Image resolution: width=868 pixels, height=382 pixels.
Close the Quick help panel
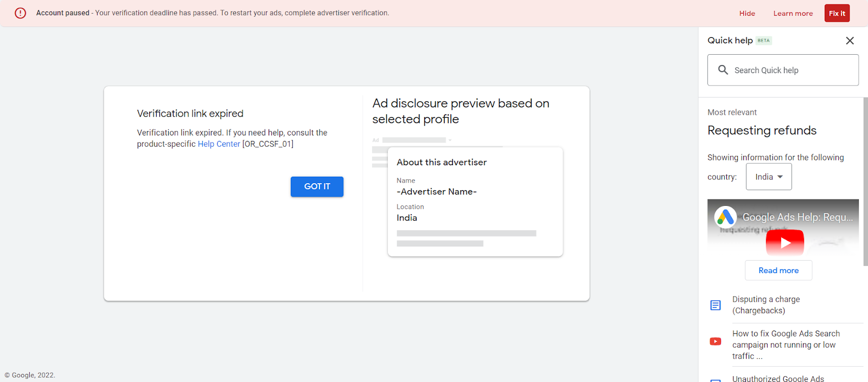[x=850, y=41]
